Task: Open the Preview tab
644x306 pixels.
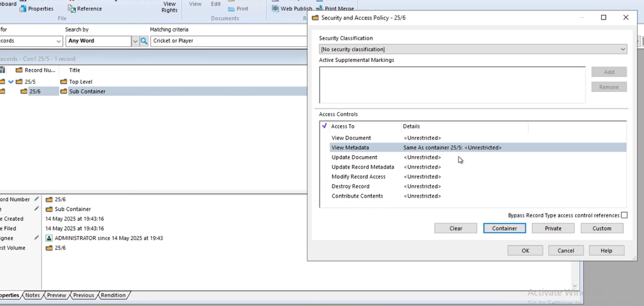Action: pyautogui.click(x=57, y=295)
